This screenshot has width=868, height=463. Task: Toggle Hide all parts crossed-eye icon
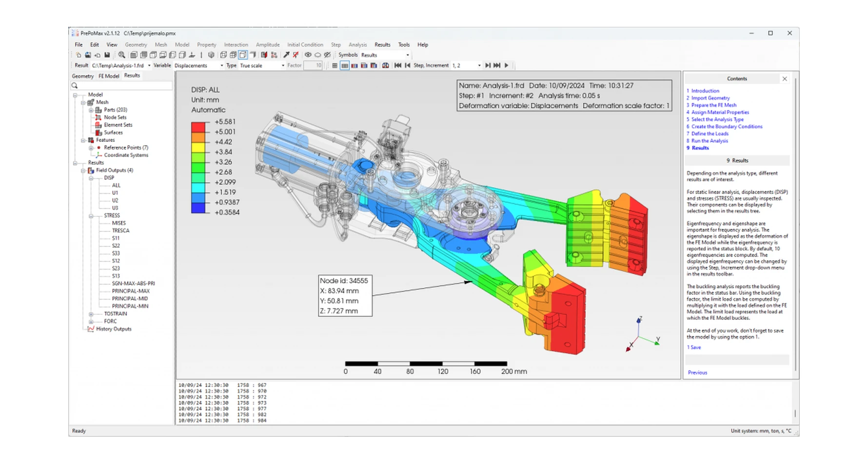coord(327,55)
